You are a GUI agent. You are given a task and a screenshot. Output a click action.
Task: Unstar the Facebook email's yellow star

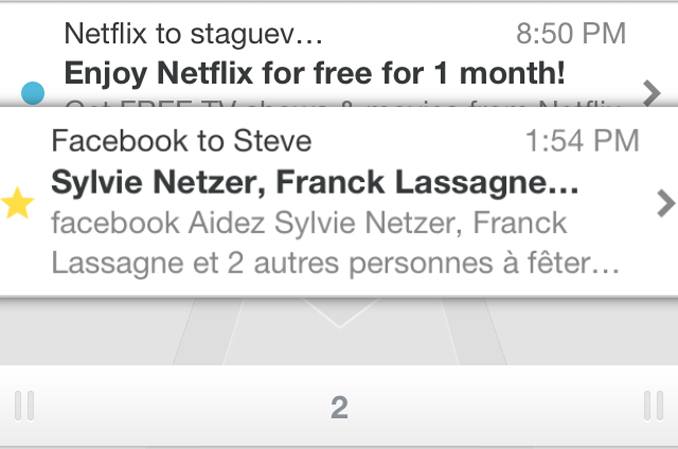[17, 203]
